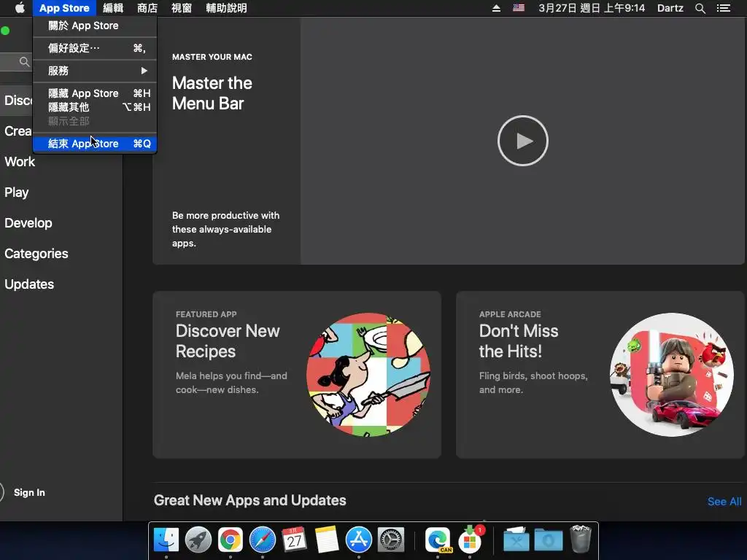Open the Play sidebar section

pyautogui.click(x=17, y=192)
